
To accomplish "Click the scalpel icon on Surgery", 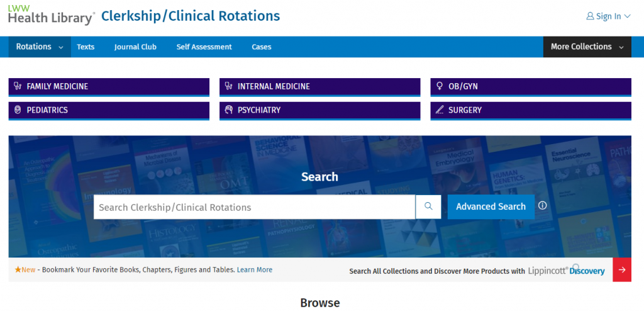I will (x=440, y=110).
